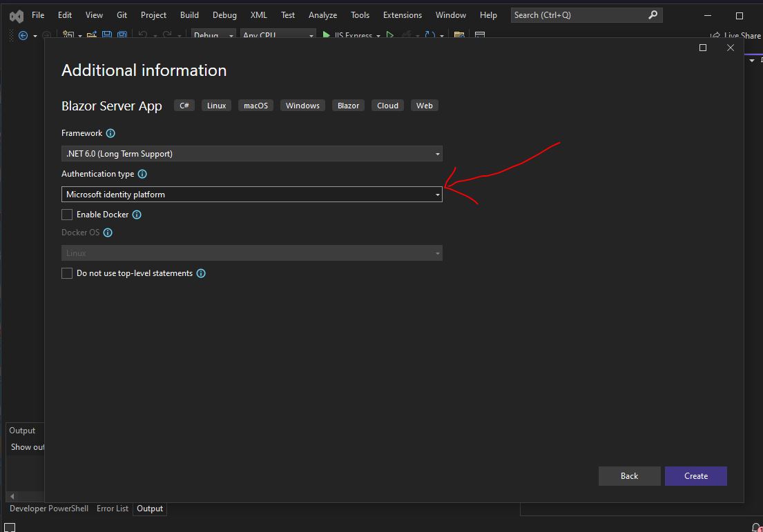Screen dimensions: 763x532
Task: Open the Debug configuration dropdown
Action: click(213, 35)
